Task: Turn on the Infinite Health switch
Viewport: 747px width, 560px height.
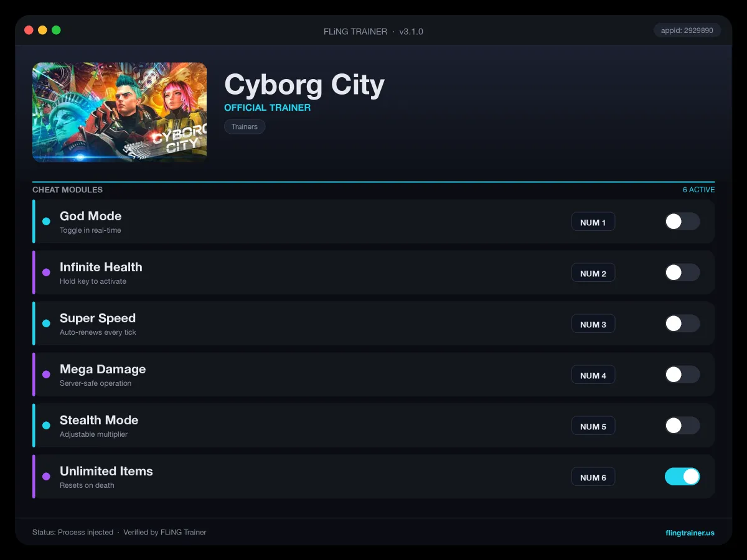Action: tap(682, 273)
